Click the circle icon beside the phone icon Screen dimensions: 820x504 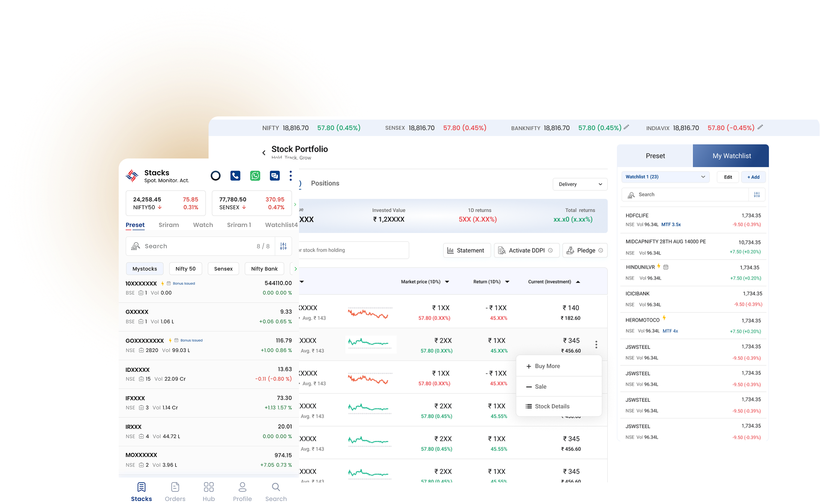216,176
